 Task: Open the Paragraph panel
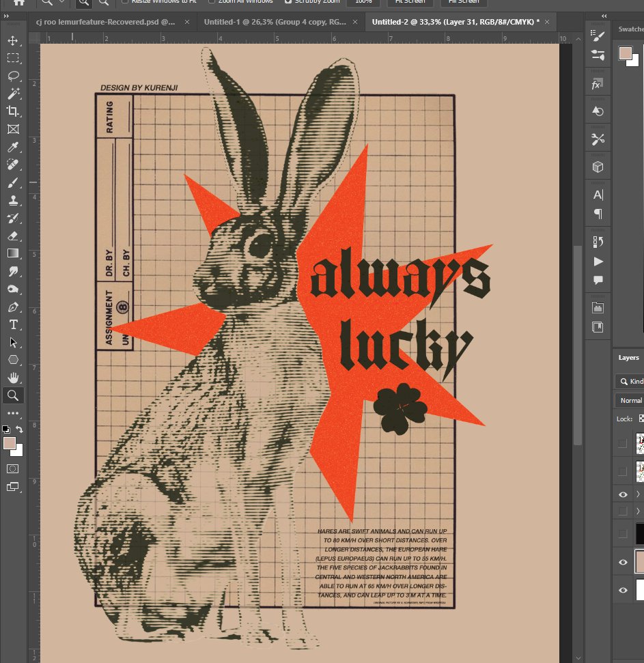tap(598, 214)
